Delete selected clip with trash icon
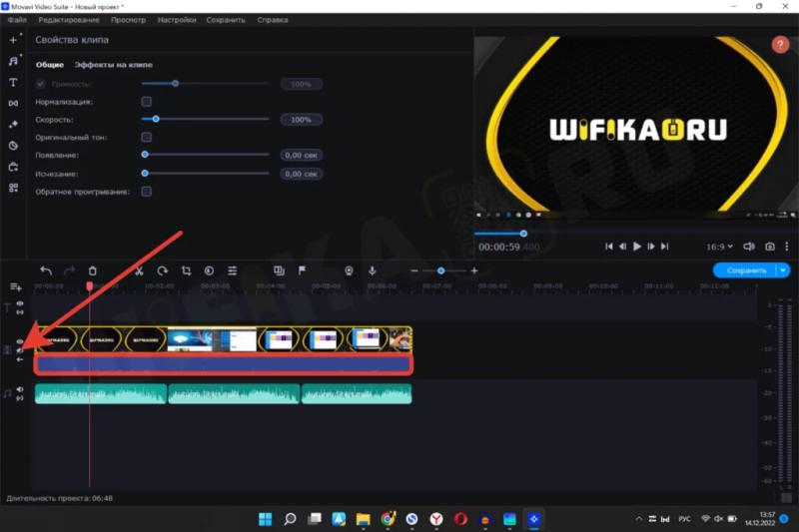This screenshot has height=532, width=799. click(x=93, y=270)
